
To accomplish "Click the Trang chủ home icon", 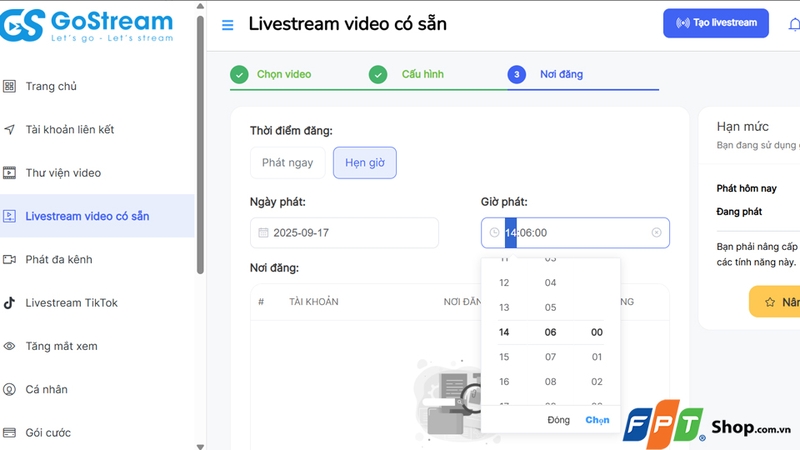I will coord(9,86).
